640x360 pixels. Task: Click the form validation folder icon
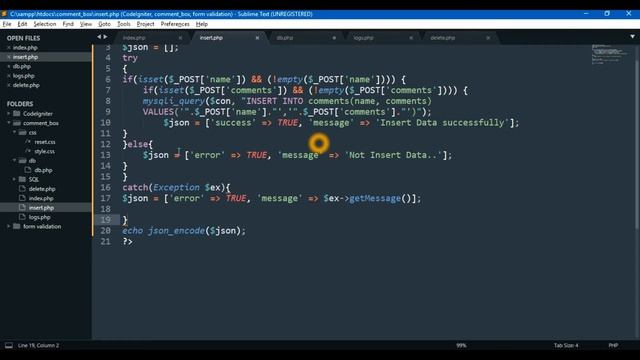(16, 226)
